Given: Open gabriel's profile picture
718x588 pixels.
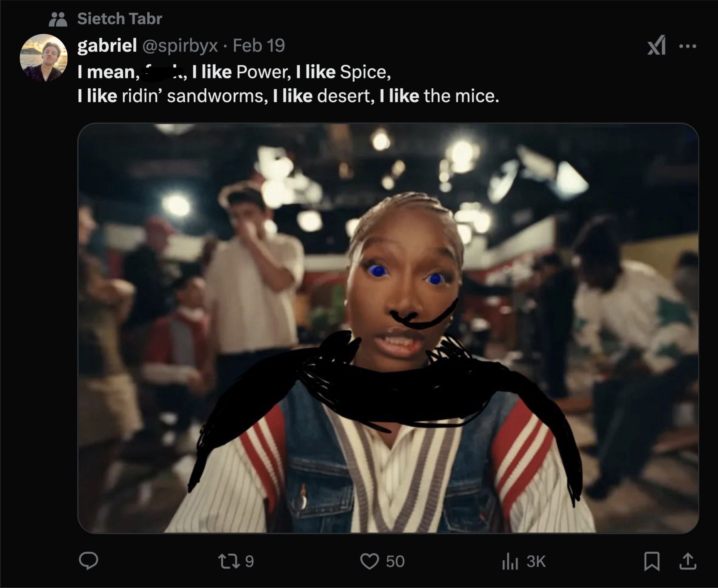Looking at the screenshot, I should 44,58.
